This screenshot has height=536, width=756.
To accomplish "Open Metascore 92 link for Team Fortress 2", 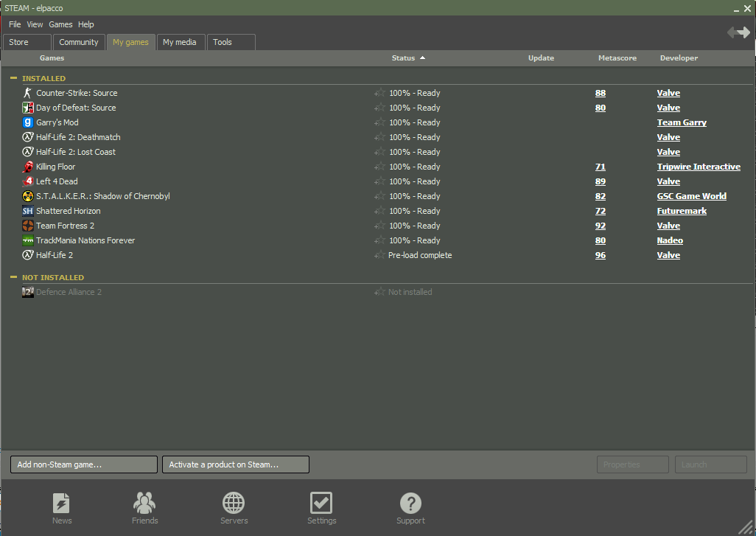I will click(601, 226).
